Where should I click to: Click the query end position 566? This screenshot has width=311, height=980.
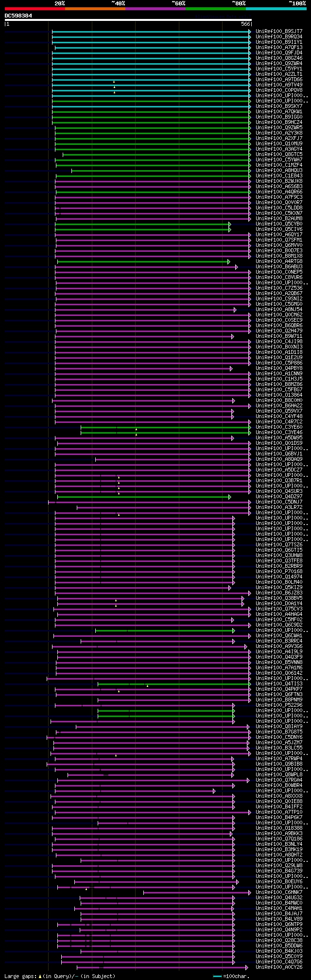coord(245,24)
